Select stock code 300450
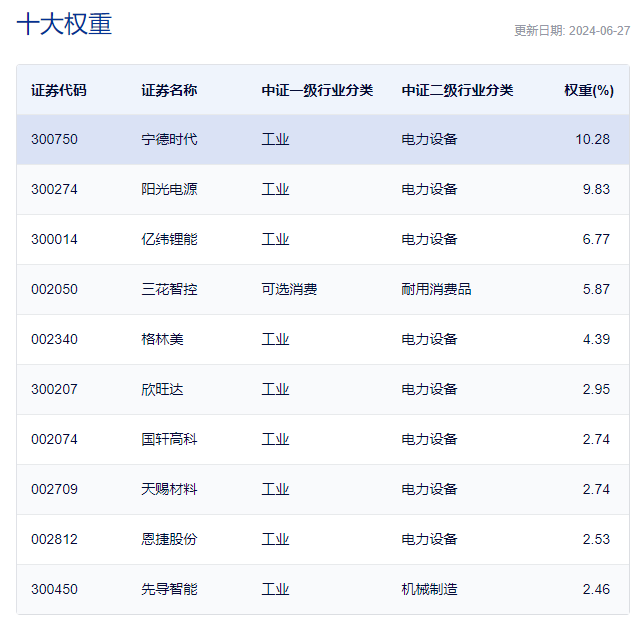639x620 pixels. (54, 589)
